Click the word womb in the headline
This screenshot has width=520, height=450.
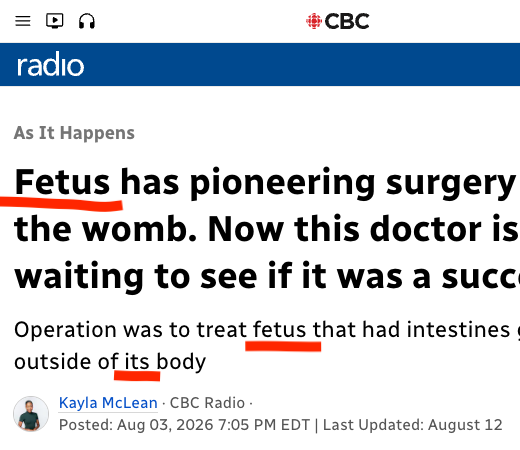pyautogui.click(x=139, y=229)
